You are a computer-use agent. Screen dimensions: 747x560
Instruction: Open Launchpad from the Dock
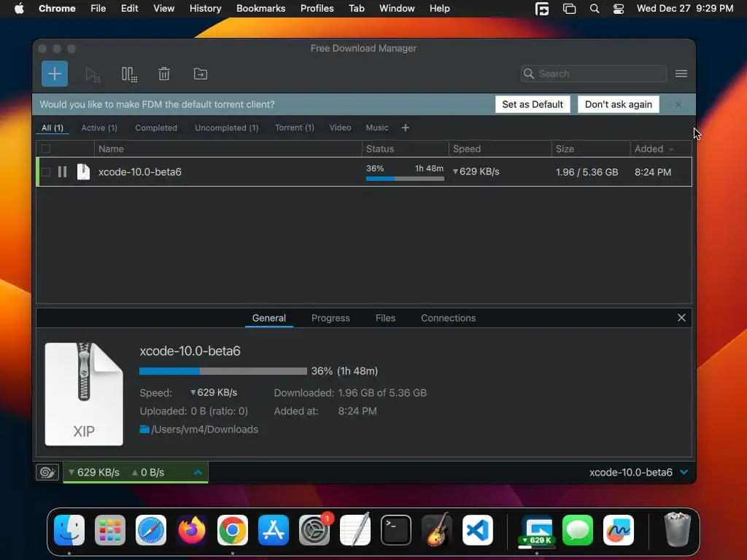110,530
